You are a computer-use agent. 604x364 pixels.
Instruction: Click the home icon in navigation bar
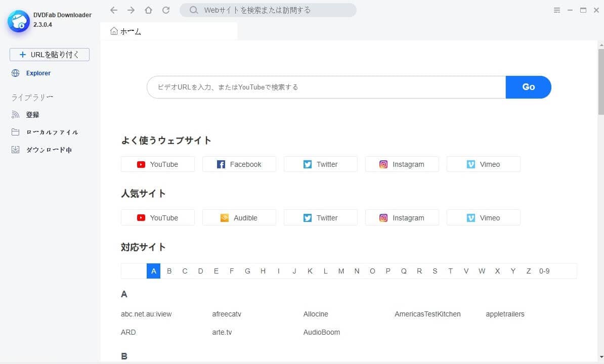148,10
